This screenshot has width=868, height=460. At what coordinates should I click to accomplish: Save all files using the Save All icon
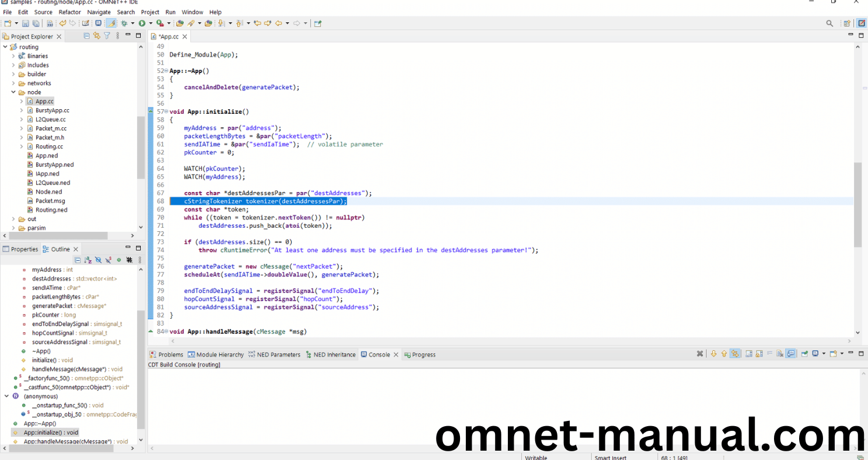pyautogui.click(x=35, y=23)
